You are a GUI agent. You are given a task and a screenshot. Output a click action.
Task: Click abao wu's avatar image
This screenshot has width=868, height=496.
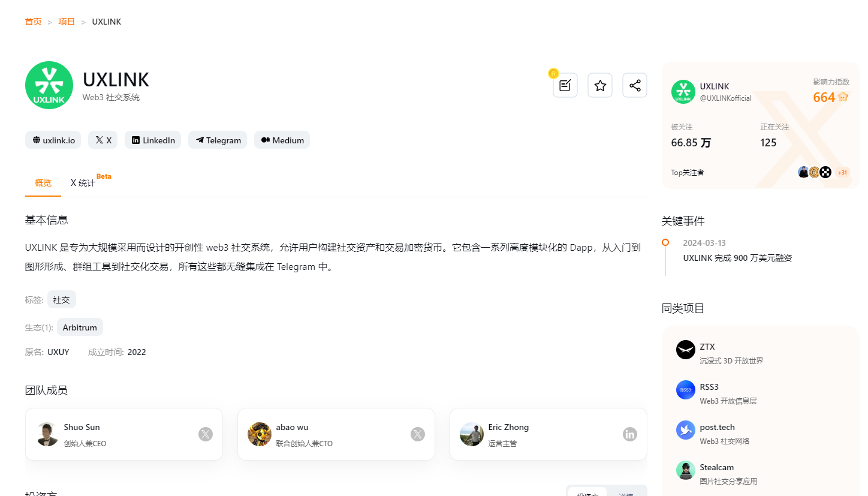(260, 434)
